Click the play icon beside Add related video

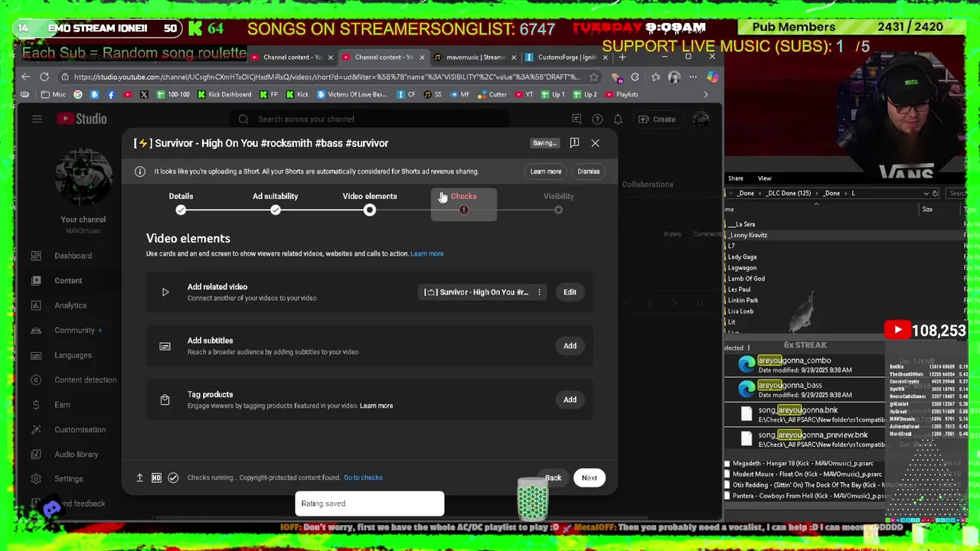point(165,292)
